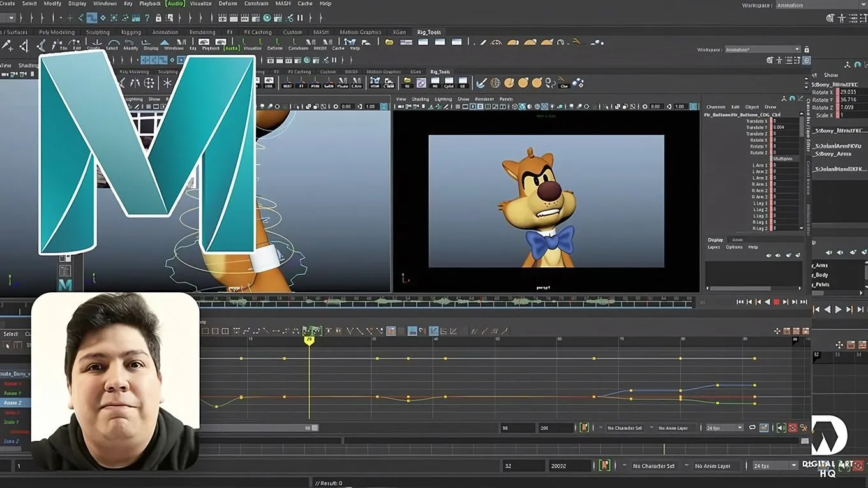The width and height of the screenshot is (868, 488).
Task: Click the Show button in the viewport panel menu
Action: (463, 99)
